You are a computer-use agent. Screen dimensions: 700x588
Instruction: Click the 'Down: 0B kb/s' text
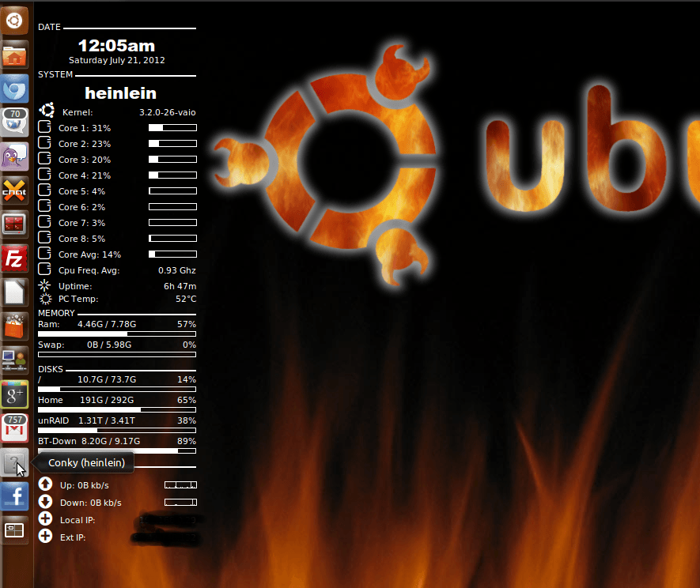coord(91,503)
